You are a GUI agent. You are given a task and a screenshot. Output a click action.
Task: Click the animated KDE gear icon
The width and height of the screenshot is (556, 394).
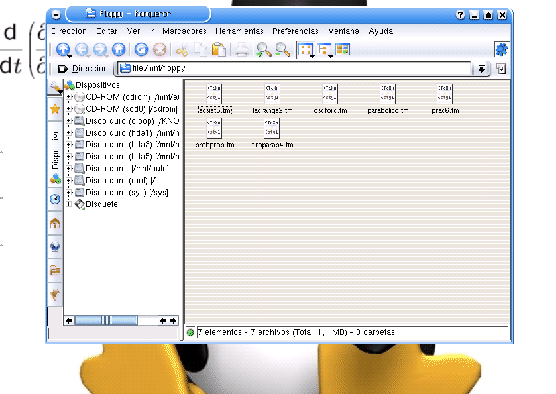[x=502, y=49]
